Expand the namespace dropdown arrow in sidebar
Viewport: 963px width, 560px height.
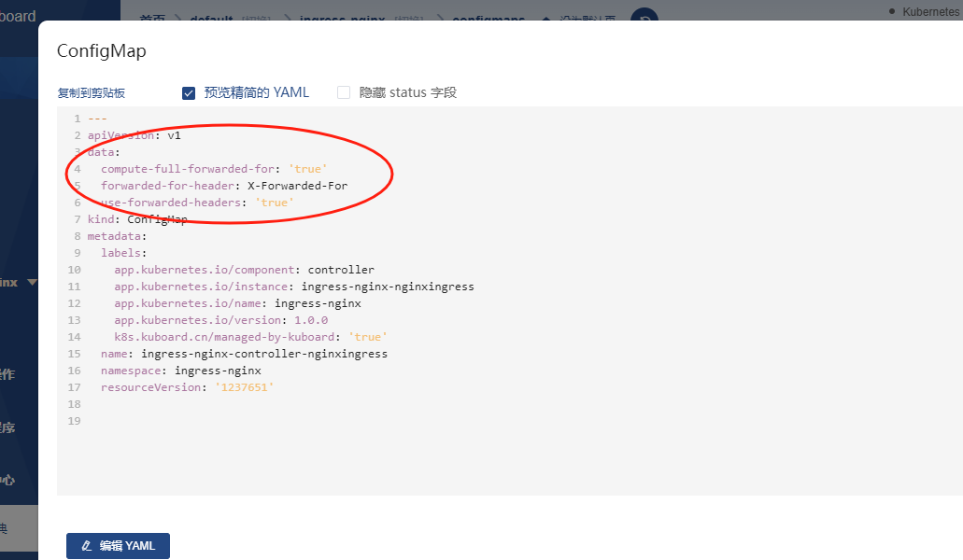click(x=33, y=282)
